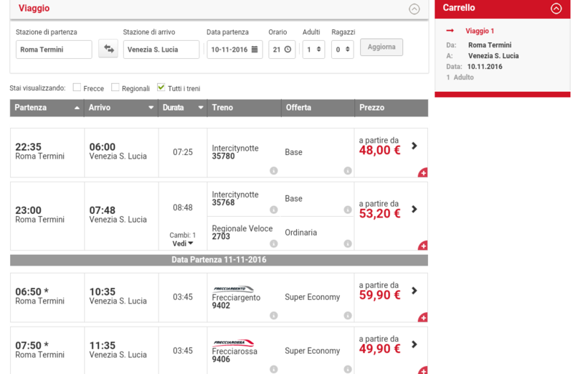The image size is (588, 374).
Task: Collapse the Viaggio search panel
Action: click(414, 9)
